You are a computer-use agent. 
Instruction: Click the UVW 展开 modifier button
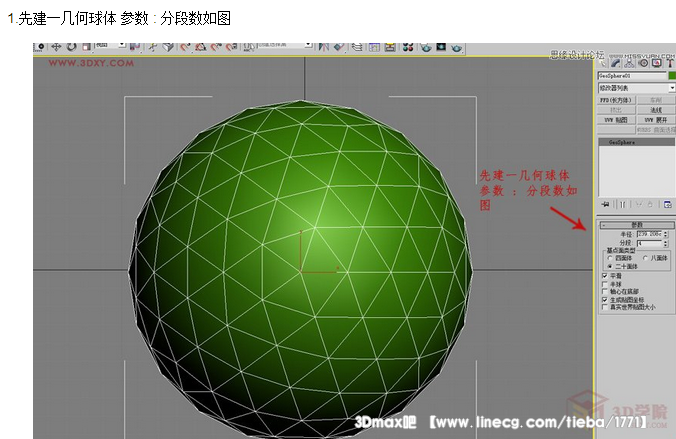(x=656, y=120)
